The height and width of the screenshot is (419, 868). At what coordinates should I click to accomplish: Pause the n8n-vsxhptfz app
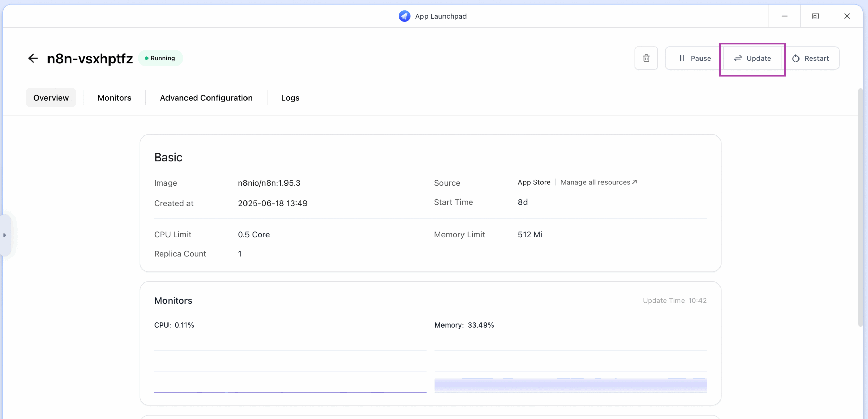[x=695, y=58]
